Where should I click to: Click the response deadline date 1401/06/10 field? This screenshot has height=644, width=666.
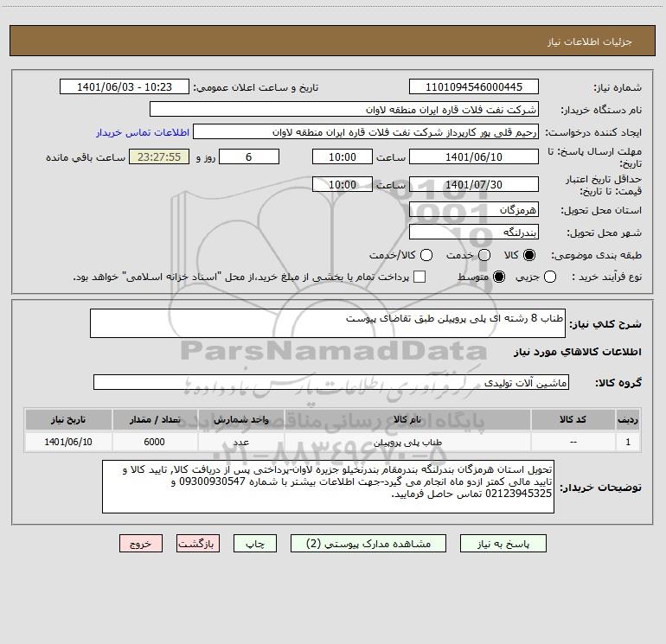474,157
